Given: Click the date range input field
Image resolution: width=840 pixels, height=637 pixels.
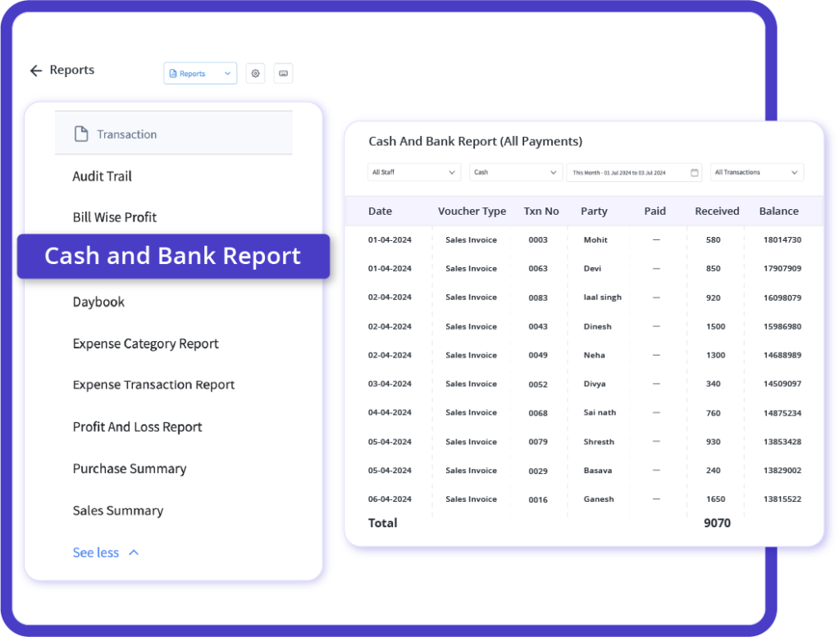Looking at the screenshot, I should (x=628, y=172).
